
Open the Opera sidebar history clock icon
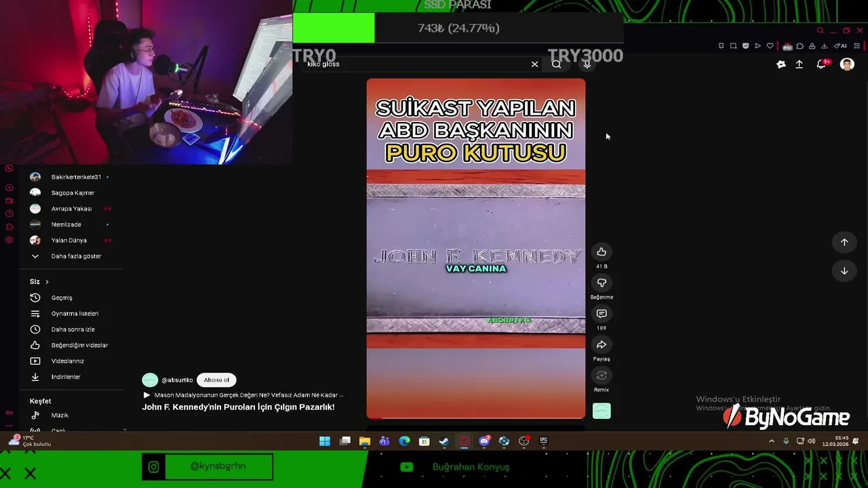point(9,213)
